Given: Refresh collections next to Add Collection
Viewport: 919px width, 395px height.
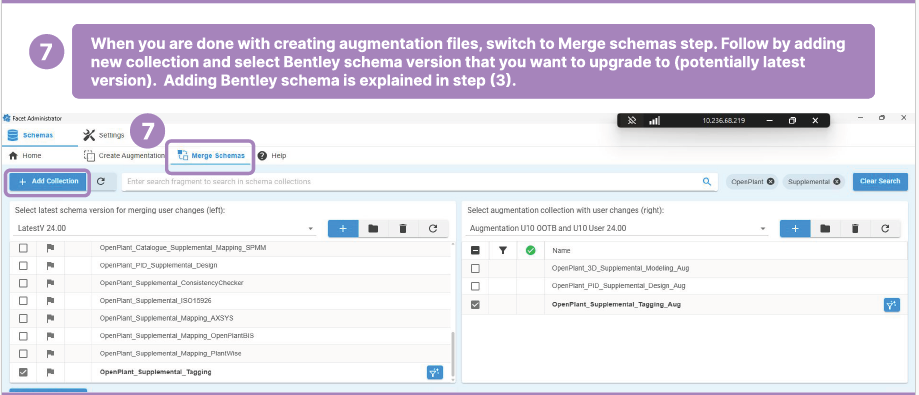Looking at the screenshot, I should tap(101, 182).
